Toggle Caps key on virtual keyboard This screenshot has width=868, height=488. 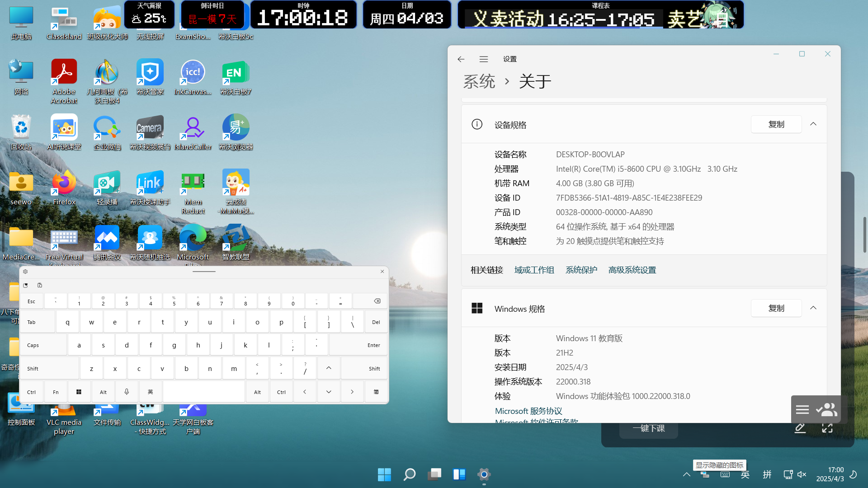43,345
